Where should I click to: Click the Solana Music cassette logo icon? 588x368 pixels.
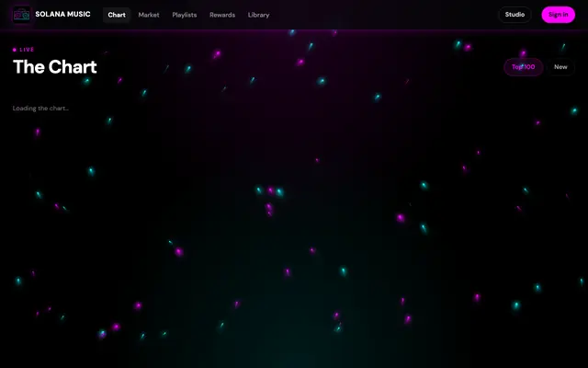click(21, 15)
